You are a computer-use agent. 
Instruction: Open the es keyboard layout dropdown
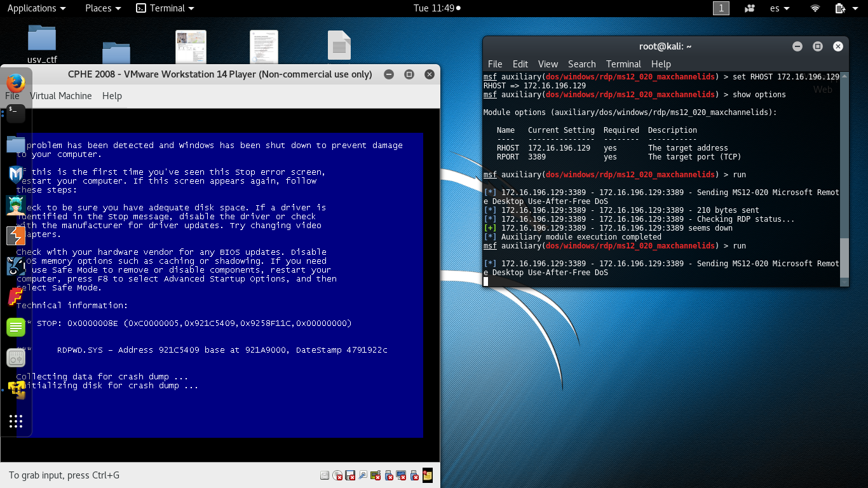[780, 8]
